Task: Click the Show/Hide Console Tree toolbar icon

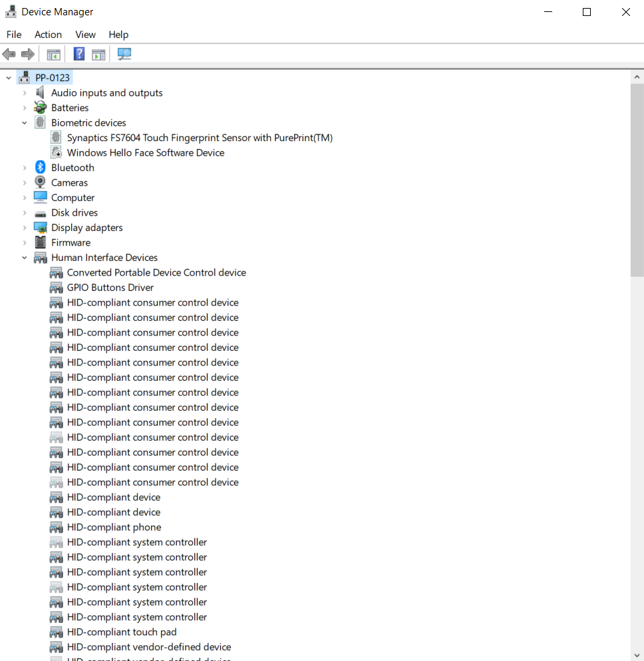Action: (x=53, y=54)
